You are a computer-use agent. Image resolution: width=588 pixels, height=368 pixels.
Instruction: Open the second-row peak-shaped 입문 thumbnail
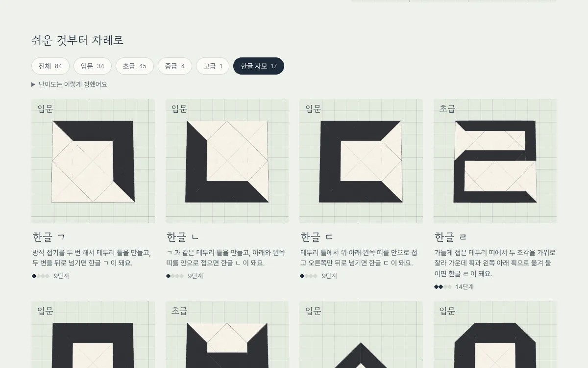(361, 335)
